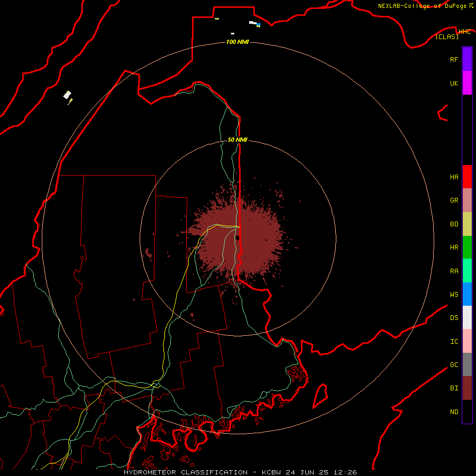
Task: Click the WS legend label
Action: [454, 294]
